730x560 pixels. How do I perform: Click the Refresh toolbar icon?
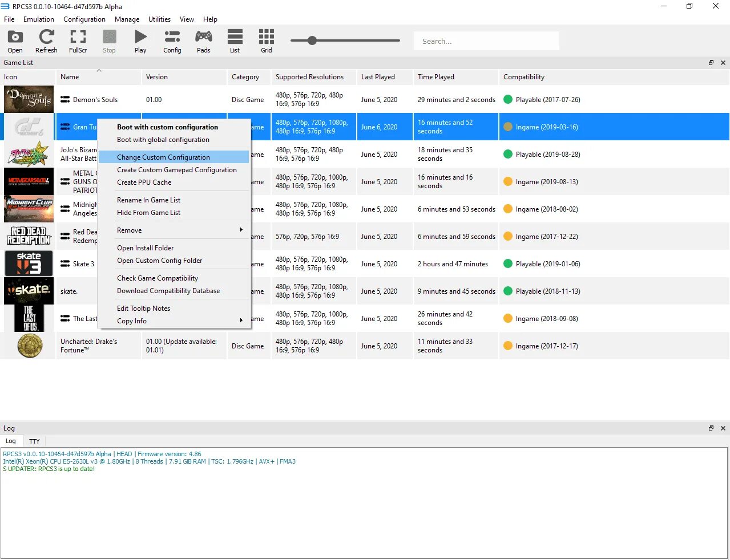coord(46,41)
